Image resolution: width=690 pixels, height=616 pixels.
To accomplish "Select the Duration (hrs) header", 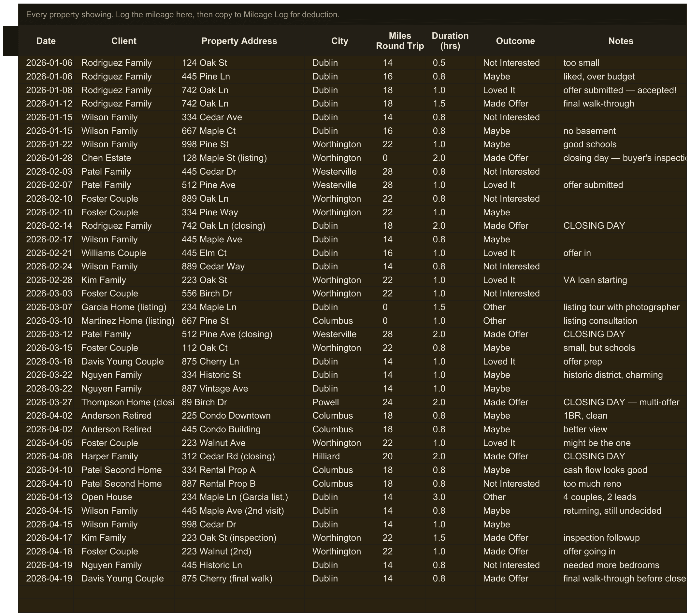I will (450, 41).
